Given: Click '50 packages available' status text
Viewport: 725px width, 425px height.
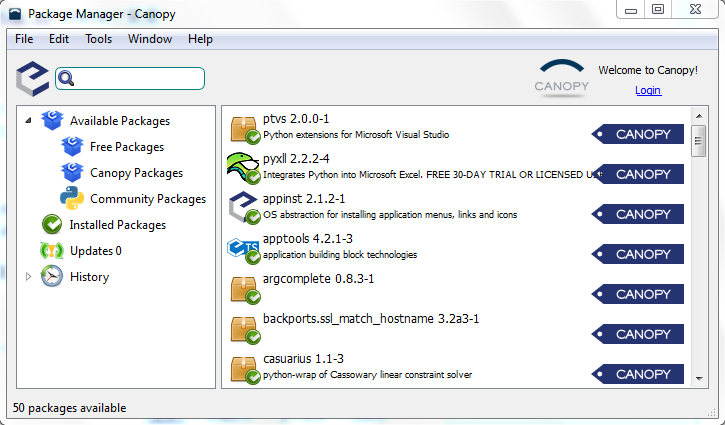Looking at the screenshot, I should point(69,408).
